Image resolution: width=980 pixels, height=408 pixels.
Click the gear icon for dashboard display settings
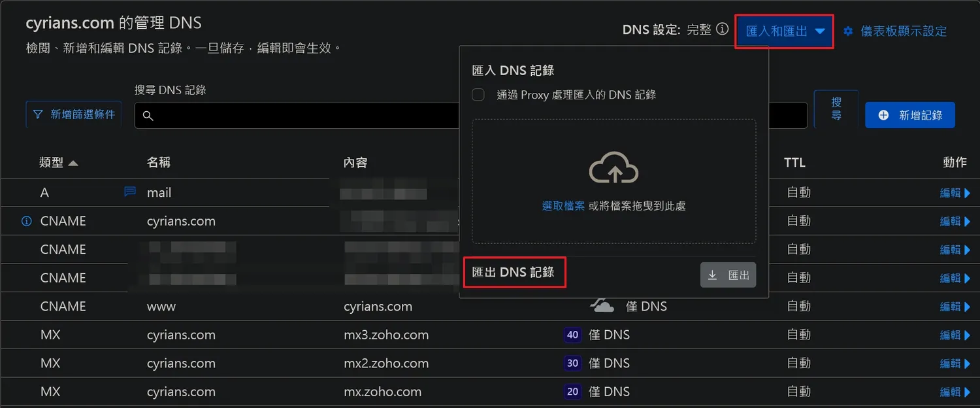pos(848,31)
